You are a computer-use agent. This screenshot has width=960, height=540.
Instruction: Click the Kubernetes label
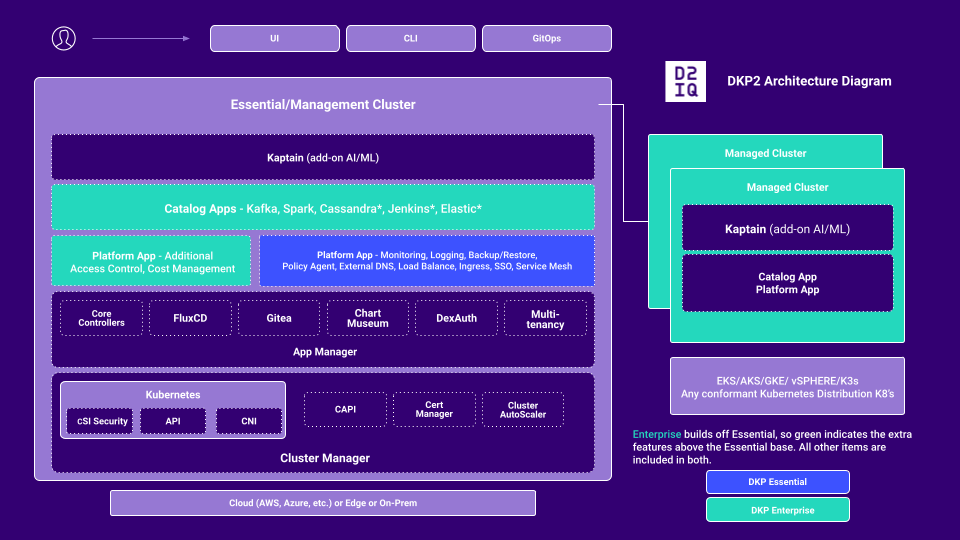[x=173, y=395]
